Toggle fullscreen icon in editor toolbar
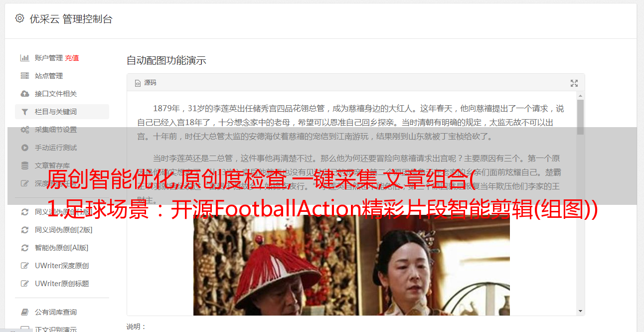 point(574,83)
